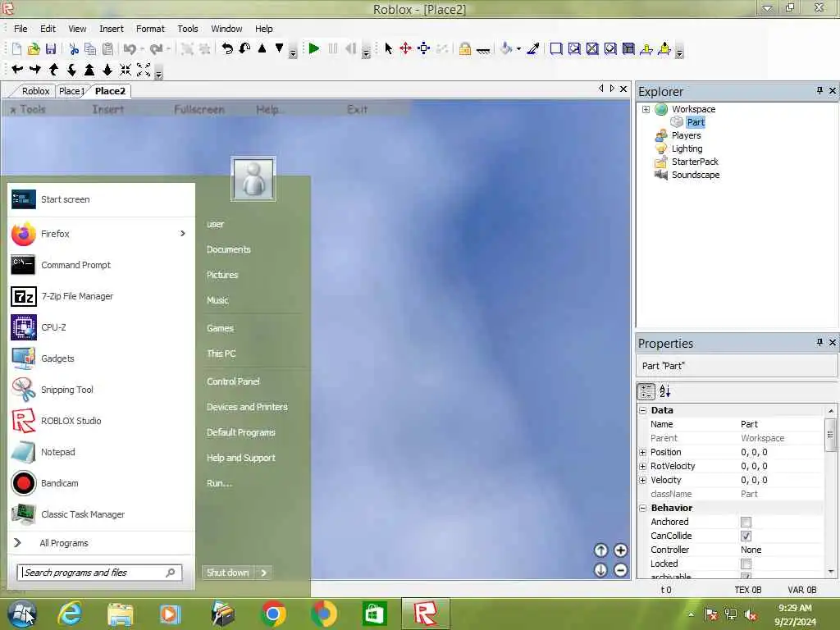Click the camera pan left arrow

pos(17,69)
